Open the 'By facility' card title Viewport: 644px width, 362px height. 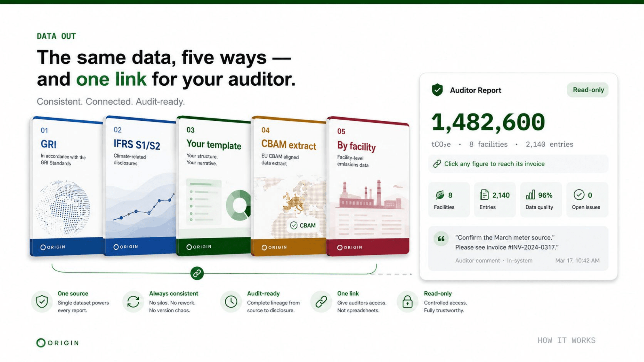pyautogui.click(x=356, y=146)
